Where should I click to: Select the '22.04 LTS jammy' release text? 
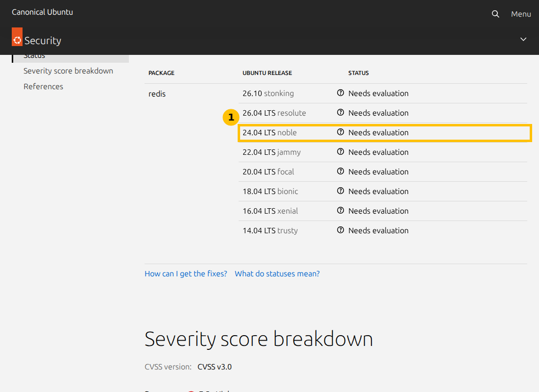point(271,152)
